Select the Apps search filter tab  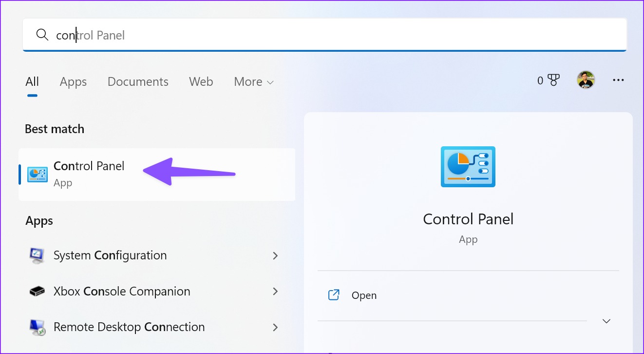point(73,81)
